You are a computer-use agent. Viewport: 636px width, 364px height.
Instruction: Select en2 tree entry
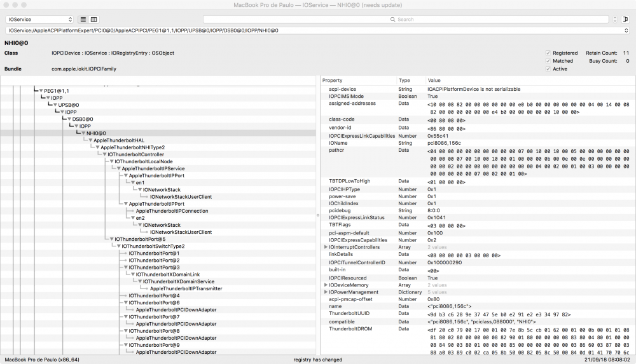point(141,218)
